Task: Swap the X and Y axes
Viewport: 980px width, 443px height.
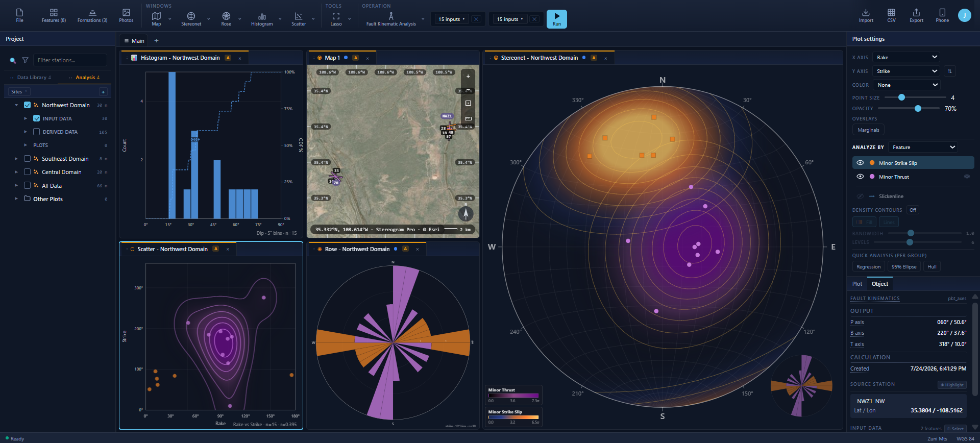Action: click(x=949, y=71)
